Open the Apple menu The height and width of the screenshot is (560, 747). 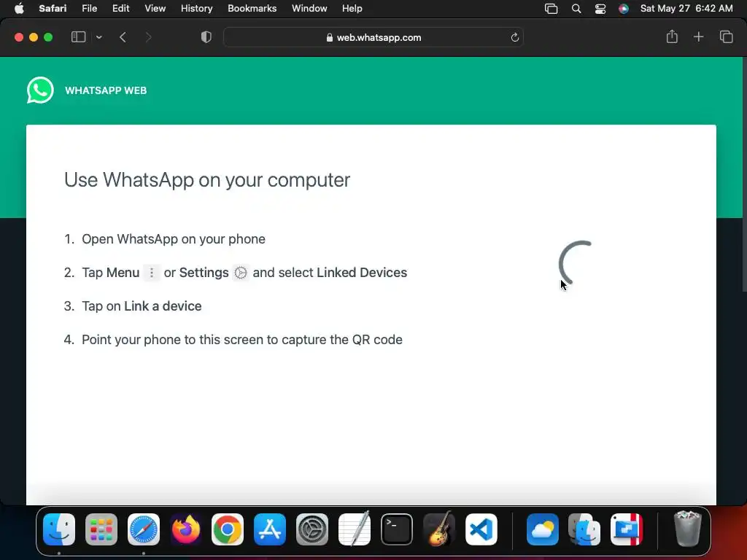tap(19, 9)
